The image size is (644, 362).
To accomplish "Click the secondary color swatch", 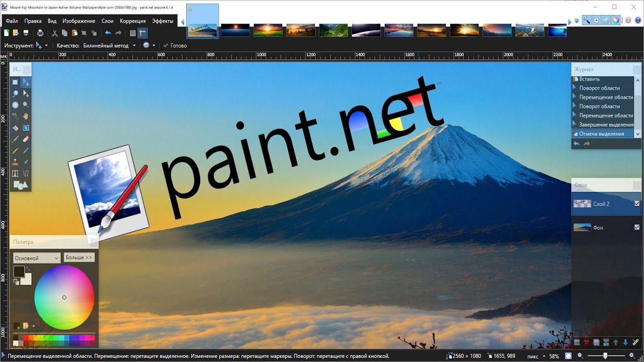I will [x=27, y=280].
